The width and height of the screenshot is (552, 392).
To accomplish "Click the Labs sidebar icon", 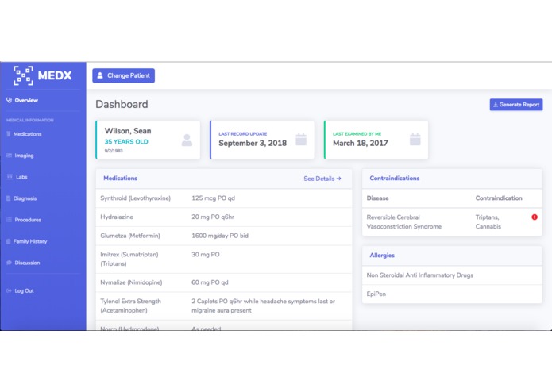I will (x=10, y=177).
